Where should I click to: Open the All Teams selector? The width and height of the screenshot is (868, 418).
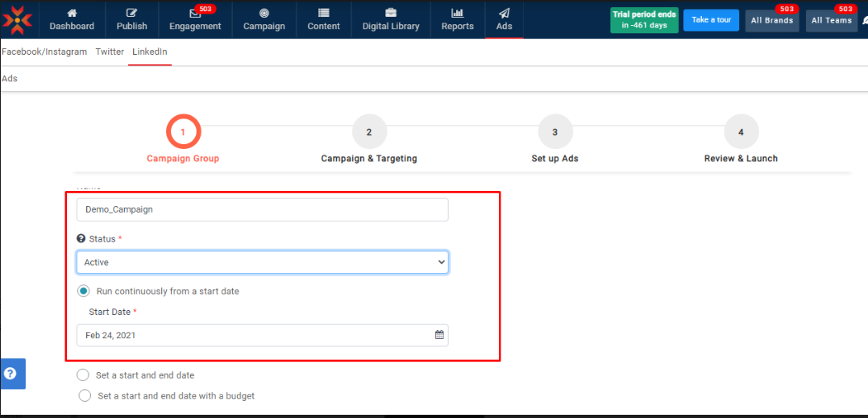[831, 20]
